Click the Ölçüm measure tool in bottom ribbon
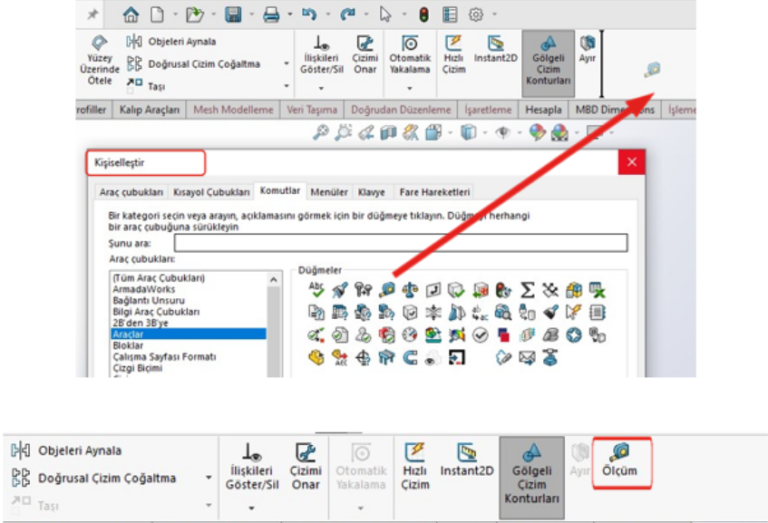The image size is (768, 523). (620, 463)
